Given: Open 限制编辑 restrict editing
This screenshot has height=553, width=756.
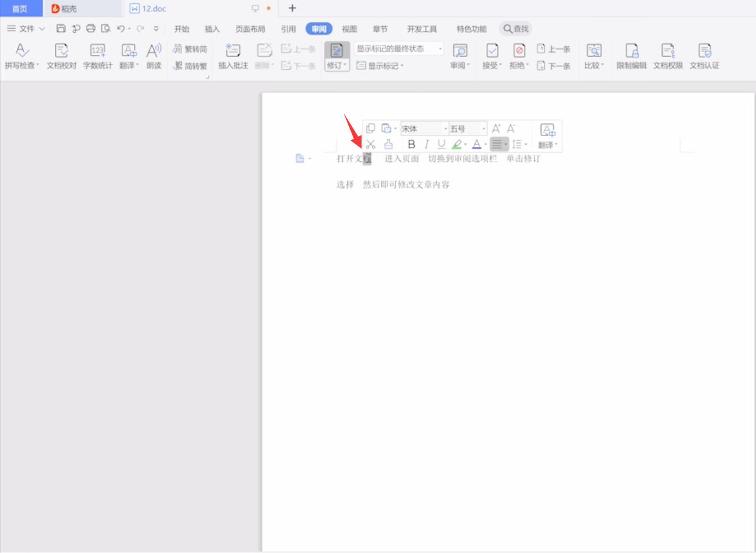Looking at the screenshot, I should 631,57.
